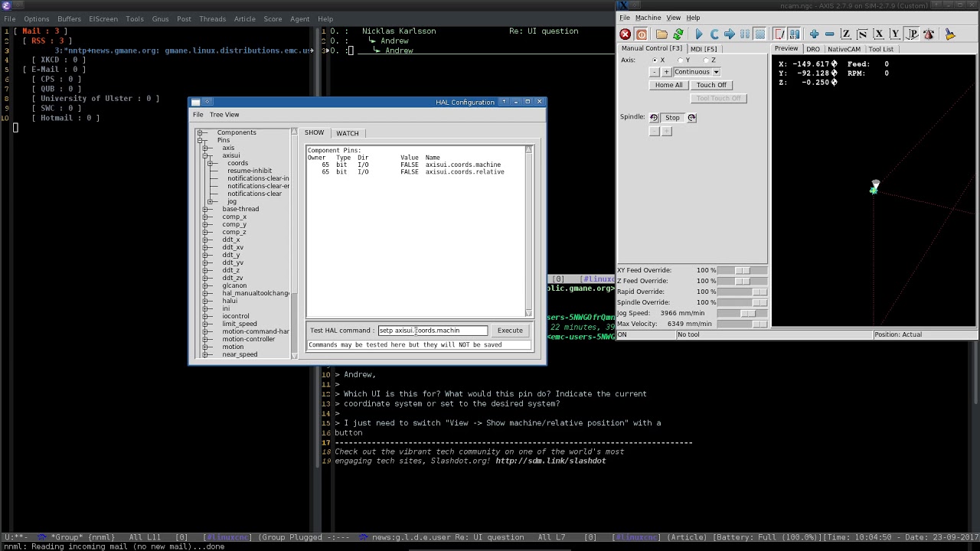Viewport: 980px width, 551px height.
Task: Open File menu in HAL Configuration
Action: [198, 115]
